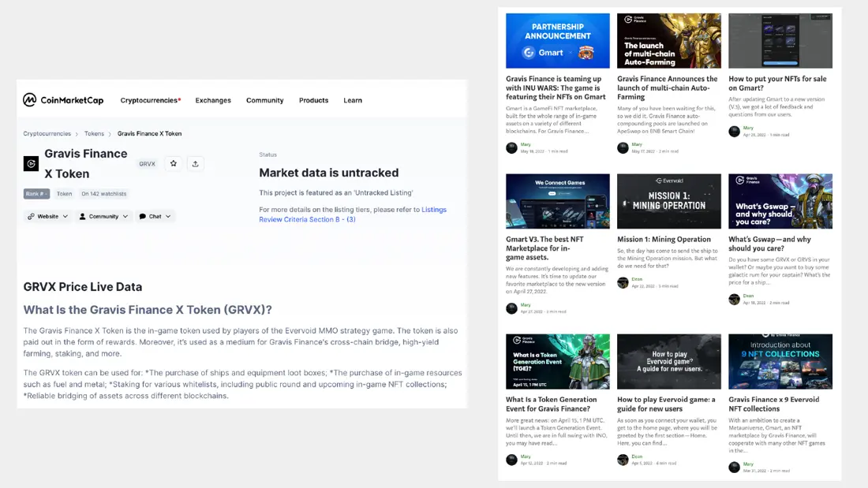Click Mary's avatar under 9 Evervoid NFT collections article
Image resolution: width=868 pixels, height=488 pixels.
tap(734, 468)
